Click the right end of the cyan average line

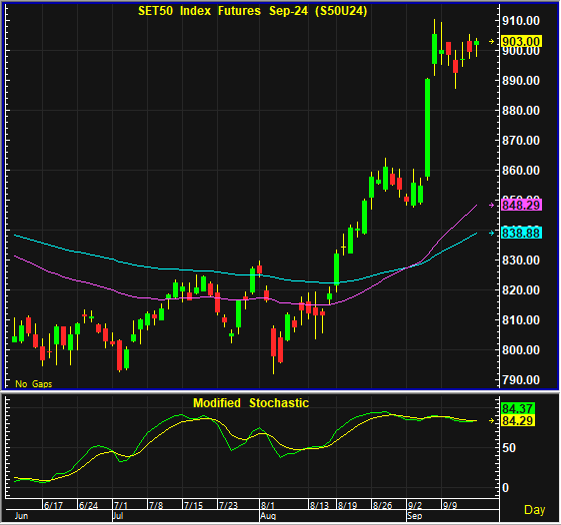(x=476, y=233)
